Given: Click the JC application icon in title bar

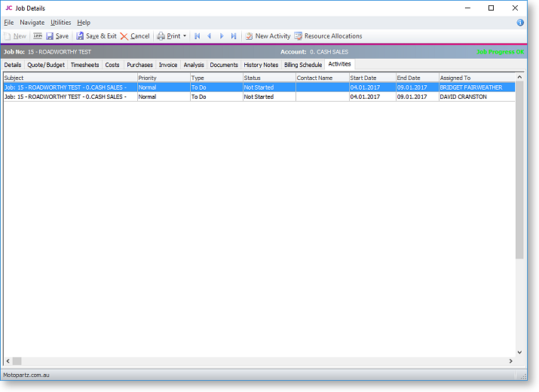Looking at the screenshot, I should 8,8.
